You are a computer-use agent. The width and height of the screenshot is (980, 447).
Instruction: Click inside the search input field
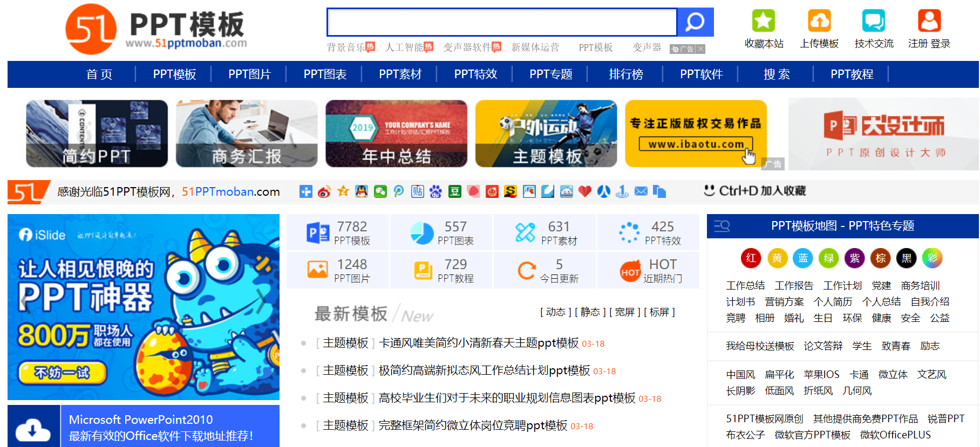point(502,22)
